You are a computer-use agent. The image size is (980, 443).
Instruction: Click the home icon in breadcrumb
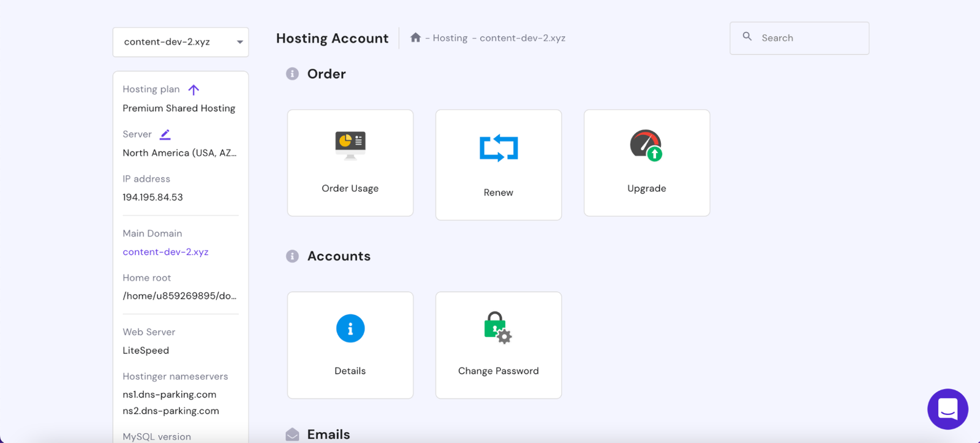coord(415,38)
